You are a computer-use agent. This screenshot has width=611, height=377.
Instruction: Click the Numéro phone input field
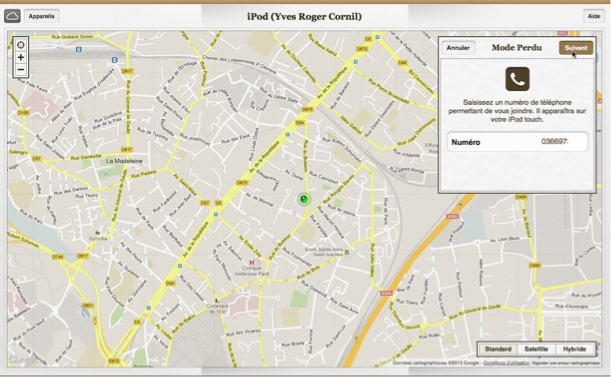point(517,142)
